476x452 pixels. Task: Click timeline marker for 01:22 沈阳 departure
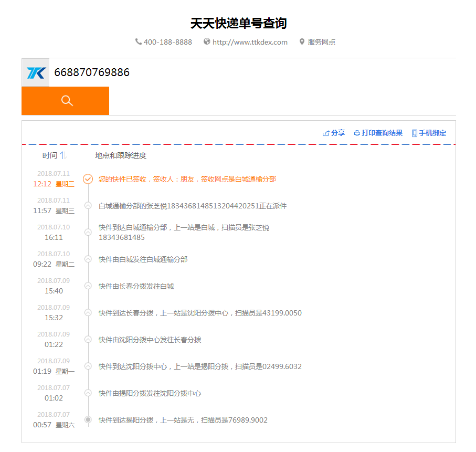click(x=88, y=339)
